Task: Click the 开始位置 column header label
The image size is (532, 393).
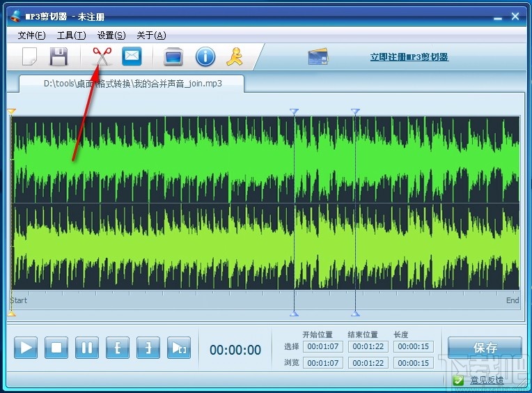Action: (x=318, y=334)
